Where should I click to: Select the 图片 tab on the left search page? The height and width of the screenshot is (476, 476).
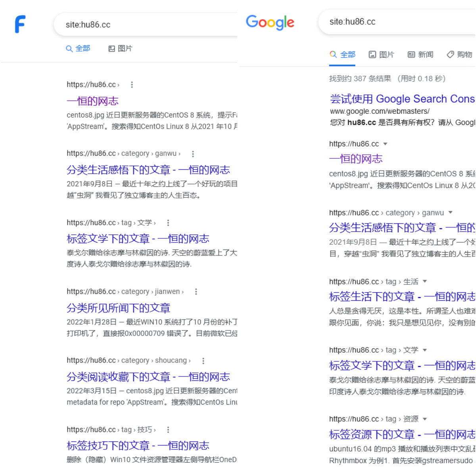[120, 48]
